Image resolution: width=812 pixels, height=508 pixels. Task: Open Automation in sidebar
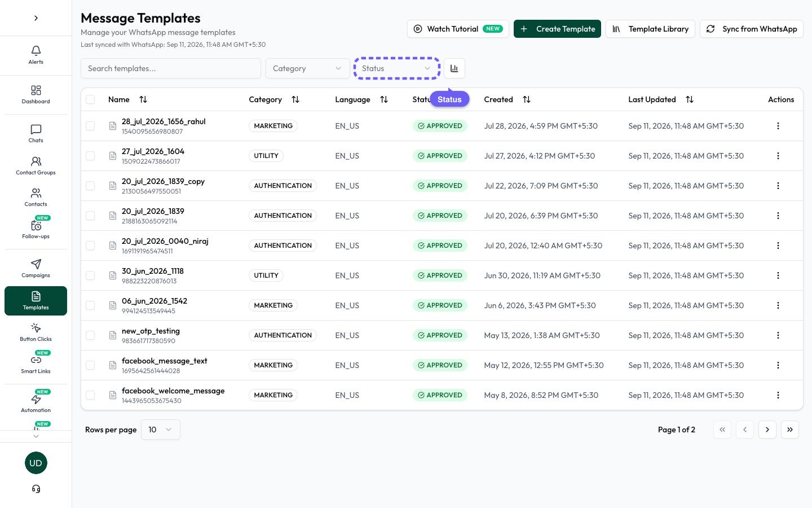(36, 402)
